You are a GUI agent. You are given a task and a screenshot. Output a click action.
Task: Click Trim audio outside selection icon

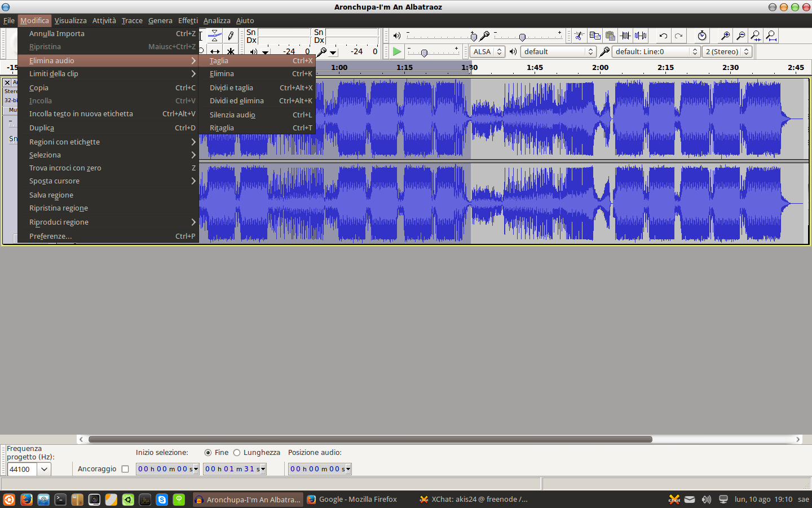point(625,36)
